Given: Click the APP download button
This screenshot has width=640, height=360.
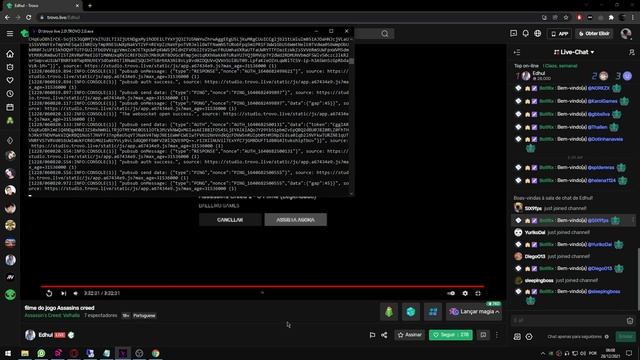Looking at the screenshot, I should 560,34.
